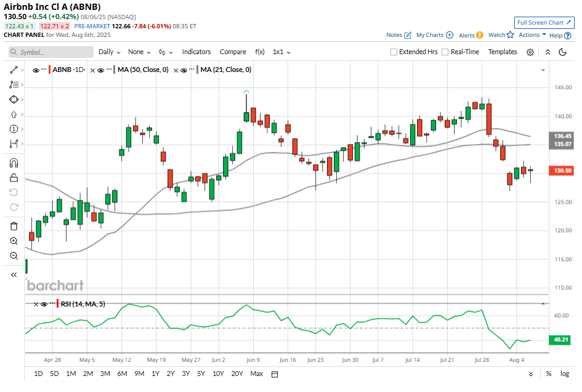Remove the MA (21, Close, 0) indicator
This screenshot has width=582, height=392.
tap(176, 70)
